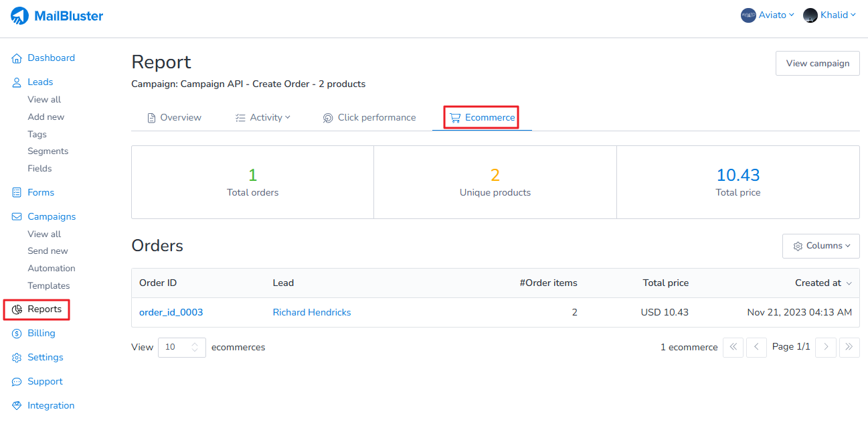Click the Settings gear icon in sidebar

17,358
